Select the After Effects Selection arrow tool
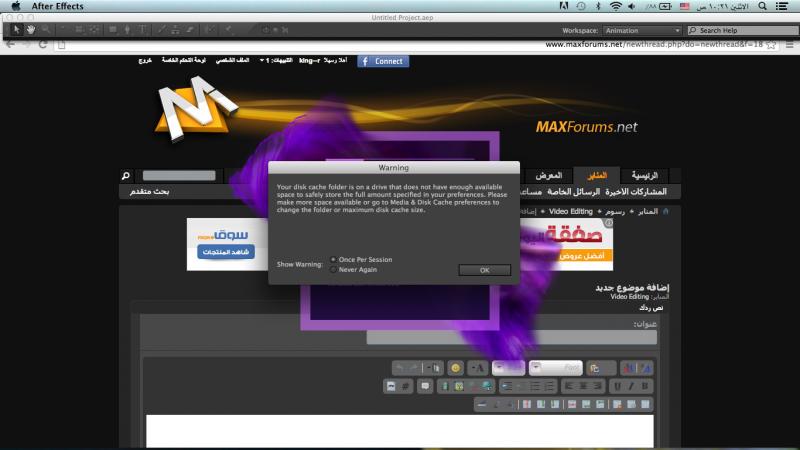 coord(16,30)
